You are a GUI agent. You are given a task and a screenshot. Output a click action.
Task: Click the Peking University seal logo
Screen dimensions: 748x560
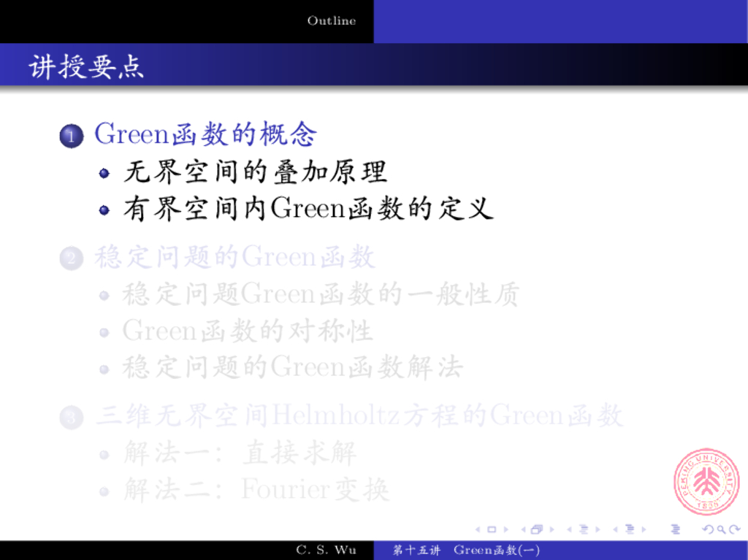[706, 483]
